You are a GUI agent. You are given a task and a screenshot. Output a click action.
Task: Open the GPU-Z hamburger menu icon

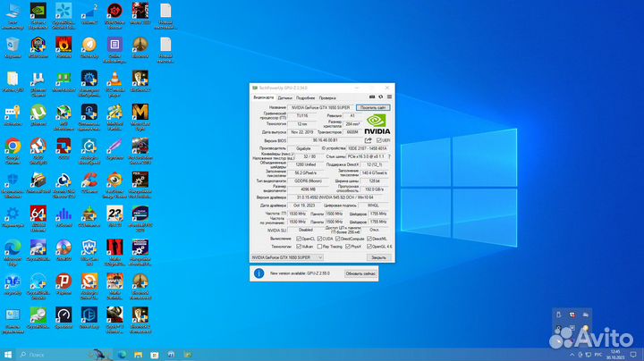point(387,97)
